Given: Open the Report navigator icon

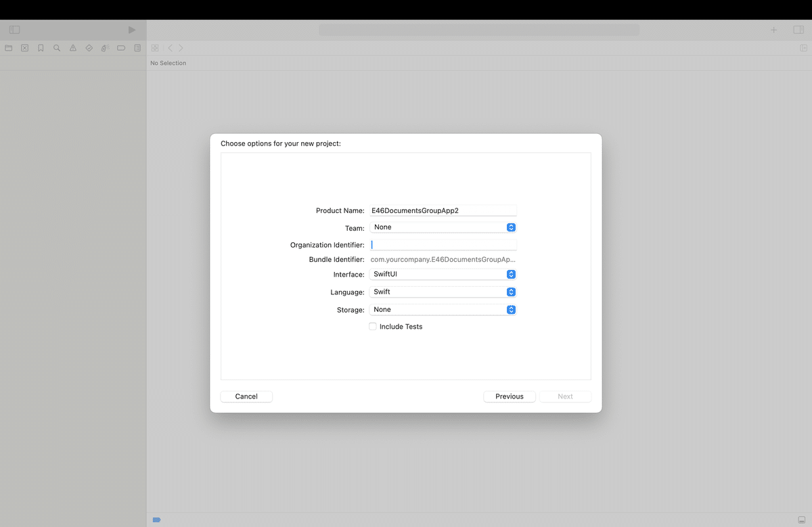Looking at the screenshot, I should [x=137, y=48].
